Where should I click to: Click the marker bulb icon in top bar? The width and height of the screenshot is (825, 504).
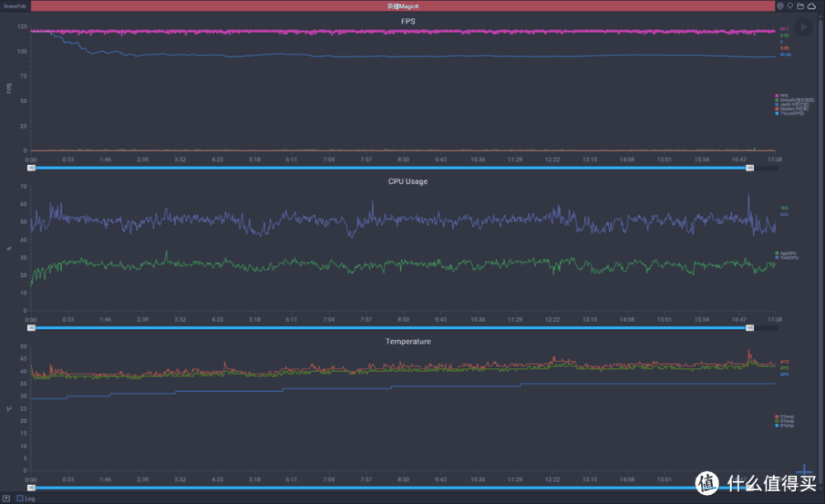[x=790, y=6]
